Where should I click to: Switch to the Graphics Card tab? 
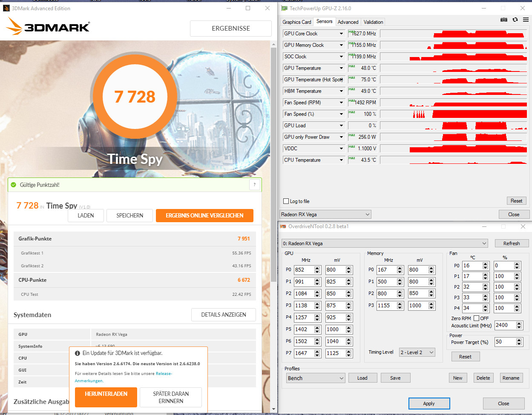[296, 22]
